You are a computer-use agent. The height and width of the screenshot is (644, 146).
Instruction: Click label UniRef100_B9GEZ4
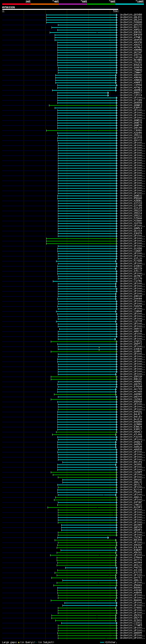[x=131, y=65]
